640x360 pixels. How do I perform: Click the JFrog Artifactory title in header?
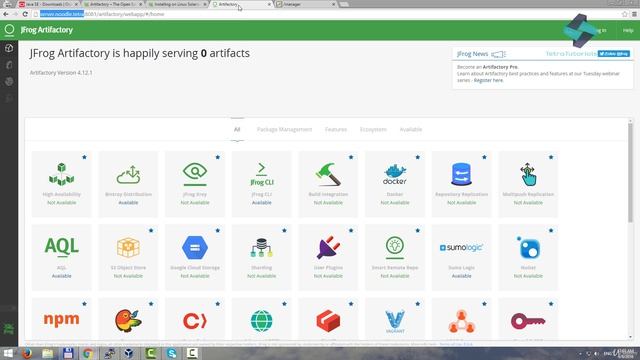pyautogui.click(x=47, y=30)
